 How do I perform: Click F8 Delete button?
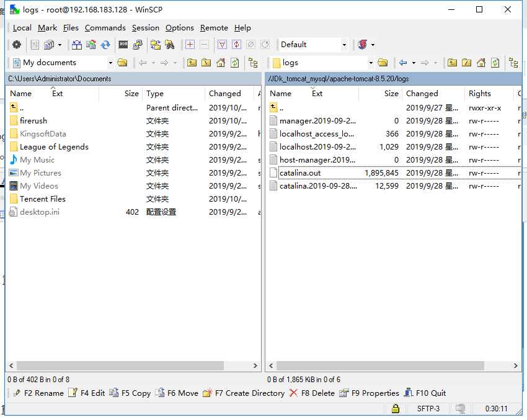(x=312, y=393)
